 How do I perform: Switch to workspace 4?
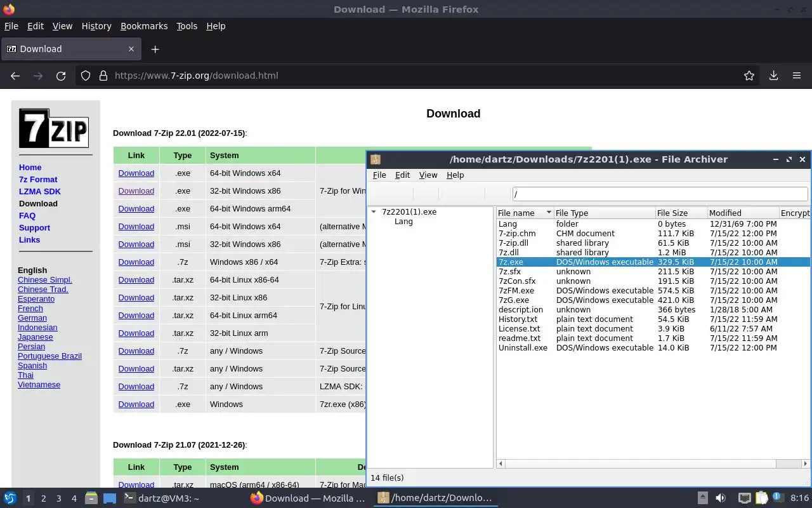[x=74, y=498]
